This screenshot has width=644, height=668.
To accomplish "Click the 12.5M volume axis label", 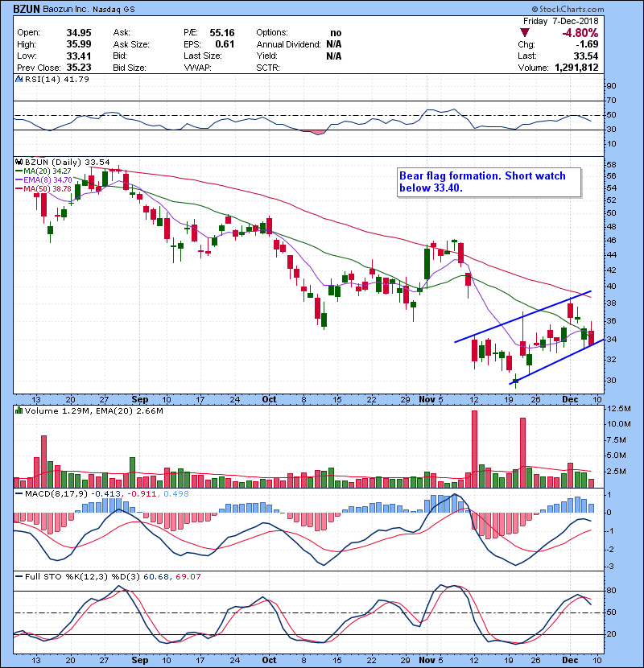I will pos(619,409).
